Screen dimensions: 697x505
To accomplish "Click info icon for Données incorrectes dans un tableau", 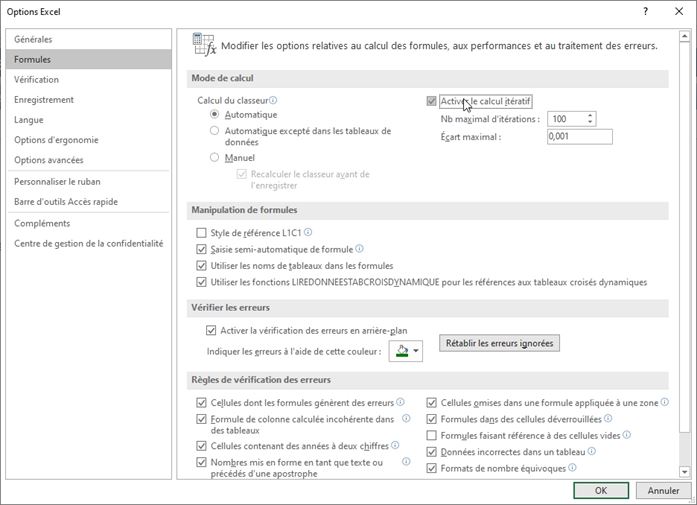I will pos(592,451).
